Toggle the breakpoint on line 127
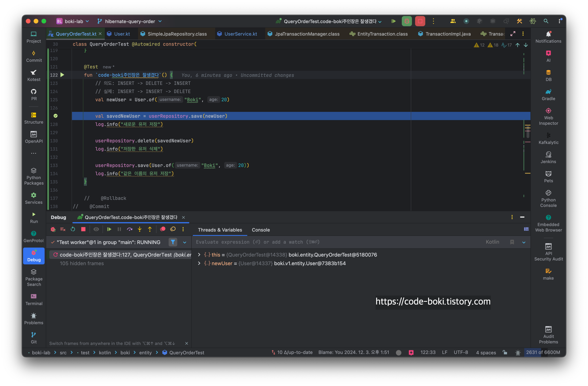This screenshot has width=588, height=386. pyautogui.click(x=56, y=116)
